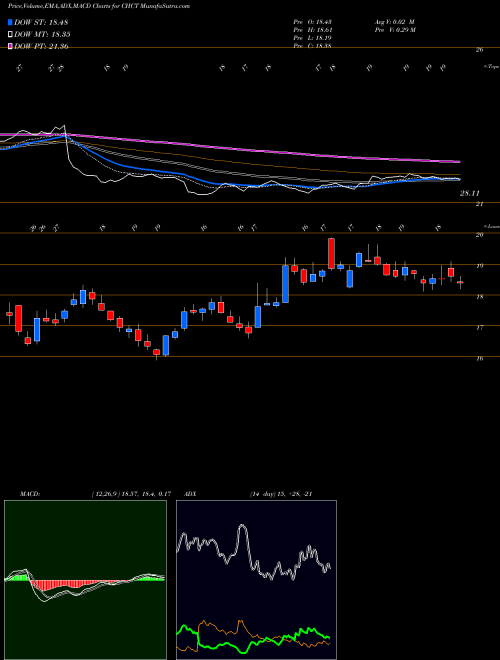Screen dimensions: 500x660
Task: Click the 26 price axis label
Action: point(479,50)
